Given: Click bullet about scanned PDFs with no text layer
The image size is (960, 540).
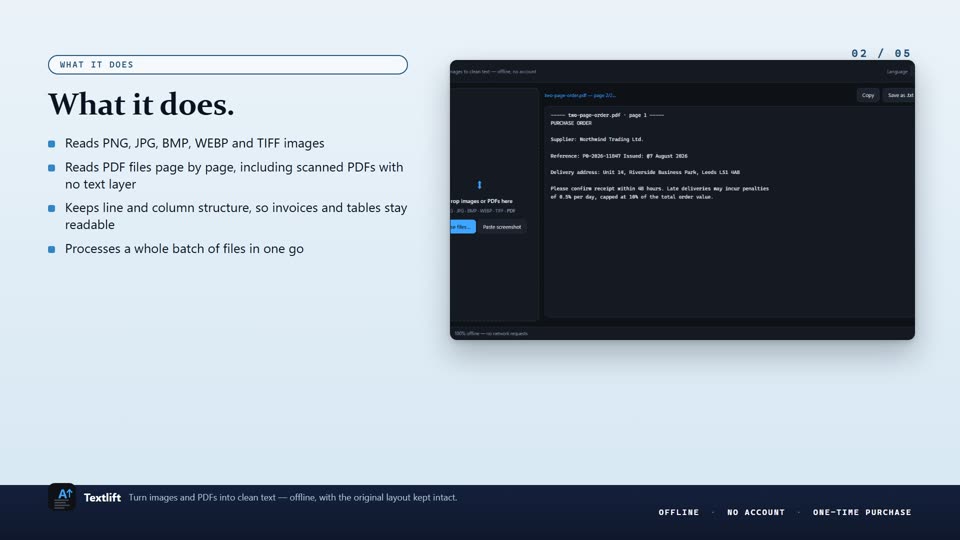Looking at the screenshot, I should point(234,176).
